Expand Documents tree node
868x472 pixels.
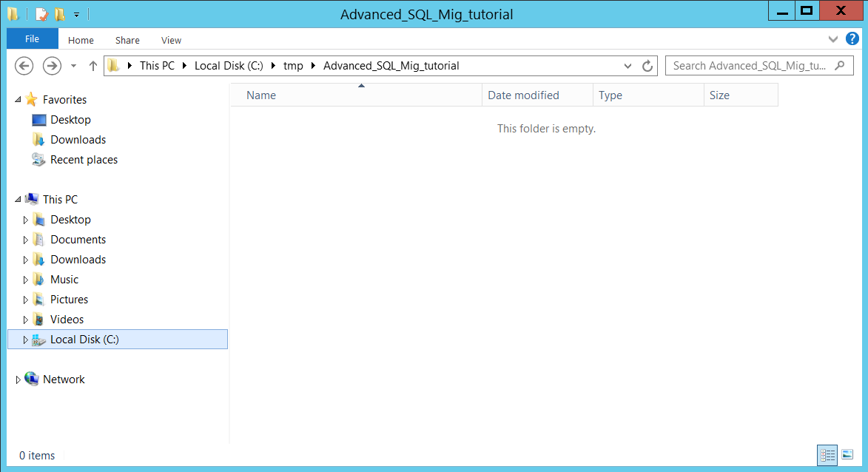click(25, 240)
